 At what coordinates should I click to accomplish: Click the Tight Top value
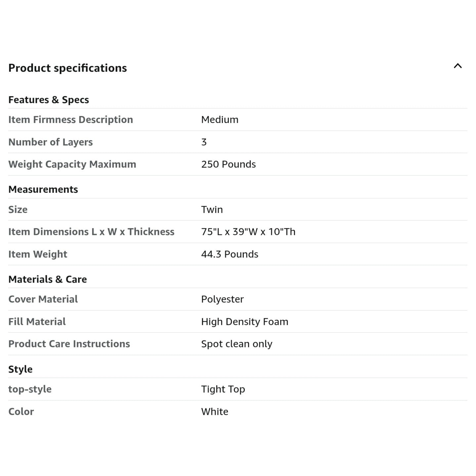223,389
